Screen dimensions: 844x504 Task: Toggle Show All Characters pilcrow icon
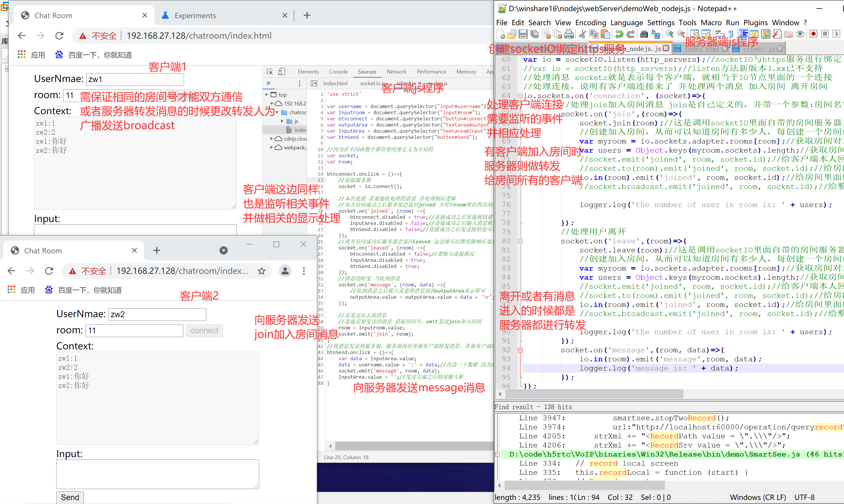[731, 34]
